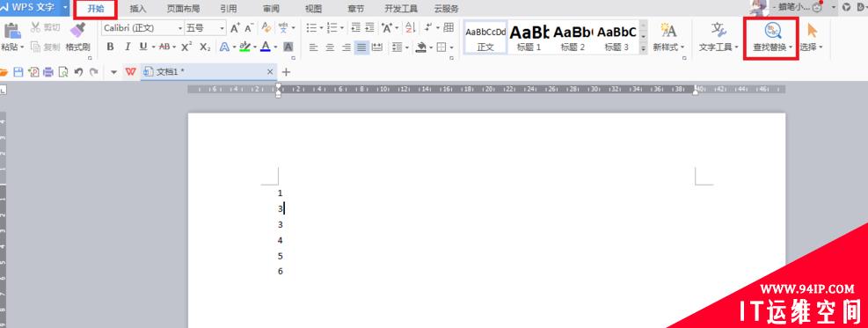Apply superscript X² formatting
The height and width of the screenshot is (328, 868).
tap(186, 47)
